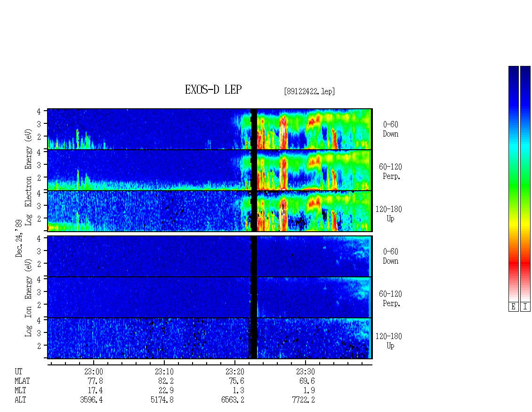Image resolution: width=532 pixels, height=412 pixels.
Task: Click the altitude value '3596.4'
Action: pos(92,400)
